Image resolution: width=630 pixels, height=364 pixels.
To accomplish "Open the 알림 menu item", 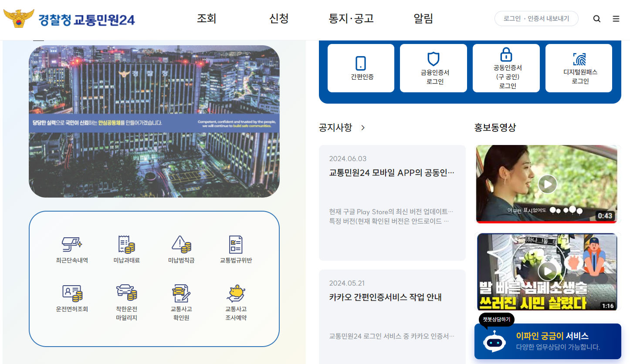I will tap(422, 19).
